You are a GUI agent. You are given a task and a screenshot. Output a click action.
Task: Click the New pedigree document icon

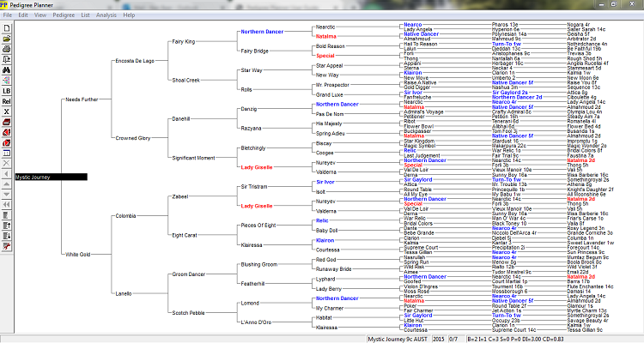click(6, 28)
